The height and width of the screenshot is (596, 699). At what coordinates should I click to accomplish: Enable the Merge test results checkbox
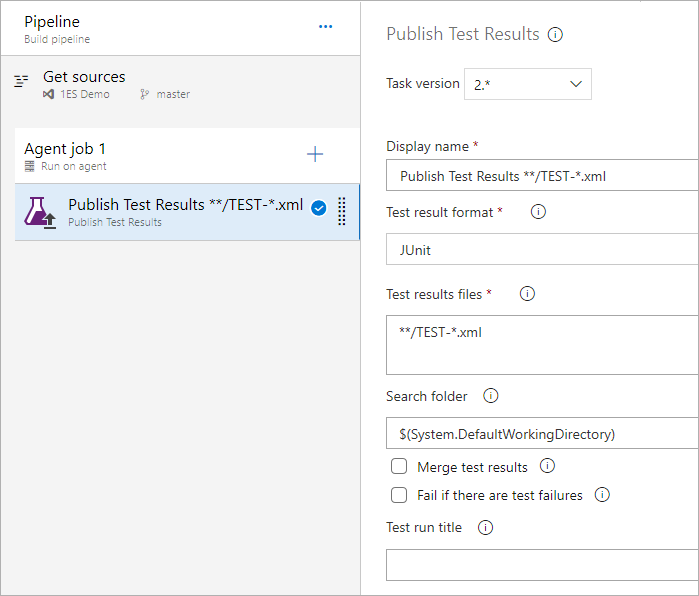pos(399,467)
